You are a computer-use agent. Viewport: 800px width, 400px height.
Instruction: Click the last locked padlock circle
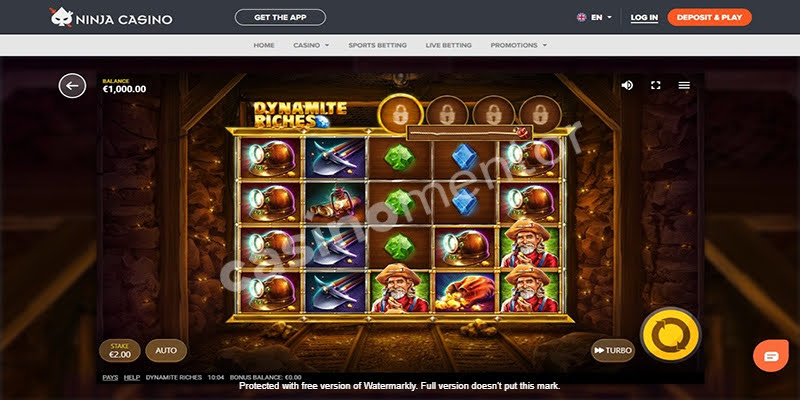pyautogui.click(x=540, y=113)
